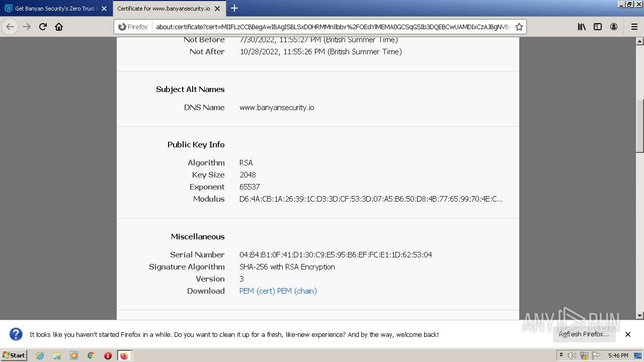
Task: Select the Key Size value 2048
Action: coord(248,175)
